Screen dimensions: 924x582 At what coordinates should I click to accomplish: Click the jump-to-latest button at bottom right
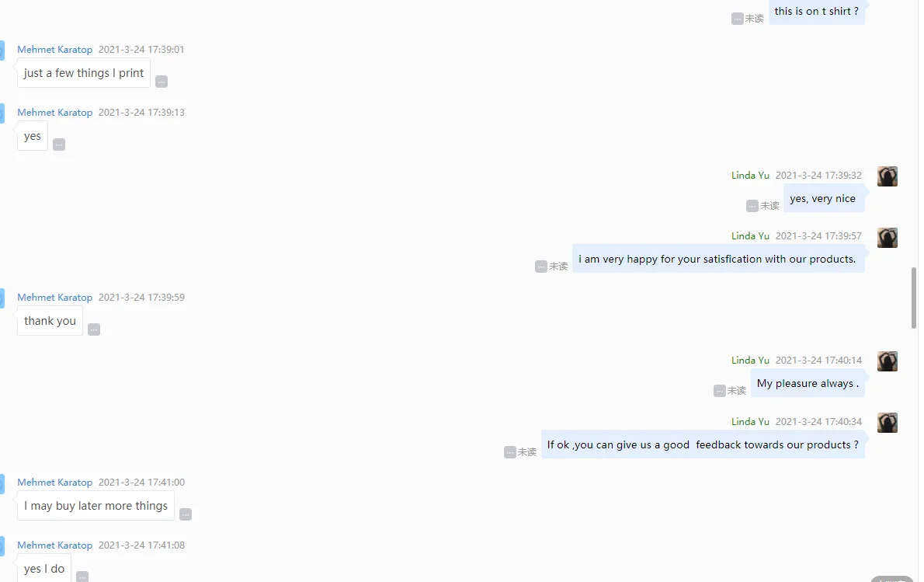pyautogui.click(x=891, y=579)
